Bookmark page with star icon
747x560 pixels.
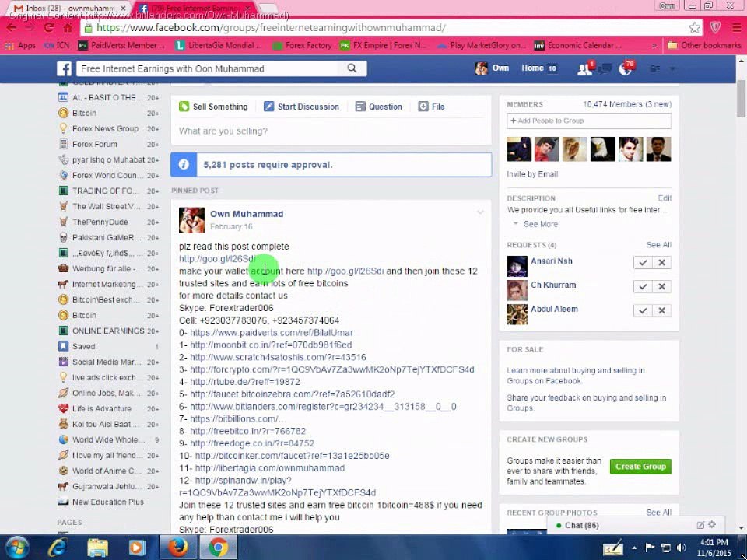click(x=695, y=28)
